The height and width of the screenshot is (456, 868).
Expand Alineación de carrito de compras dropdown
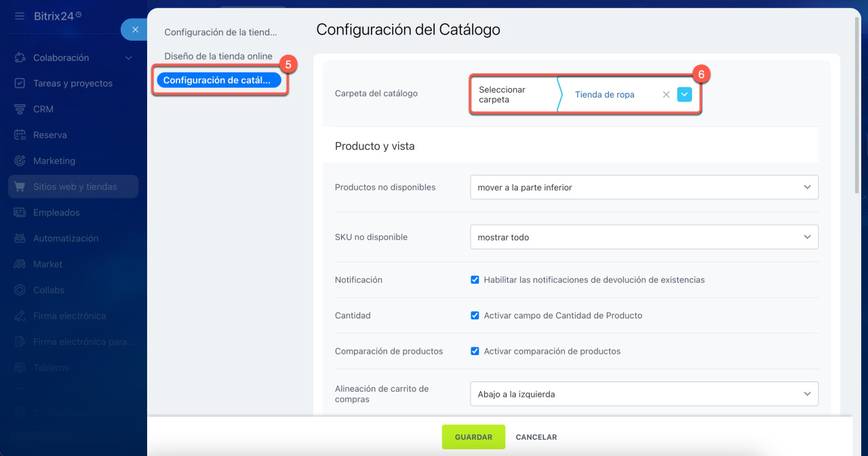[x=644, y=394]
